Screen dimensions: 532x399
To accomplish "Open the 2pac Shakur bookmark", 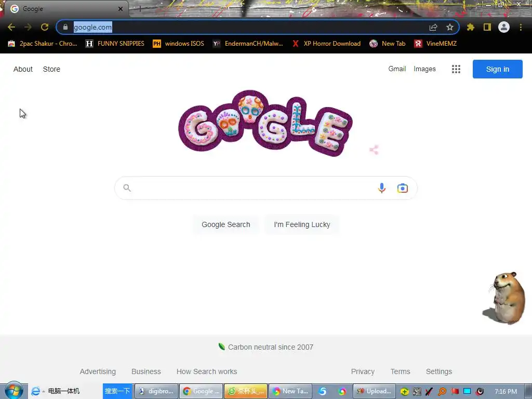I will (x=43, y=44).
